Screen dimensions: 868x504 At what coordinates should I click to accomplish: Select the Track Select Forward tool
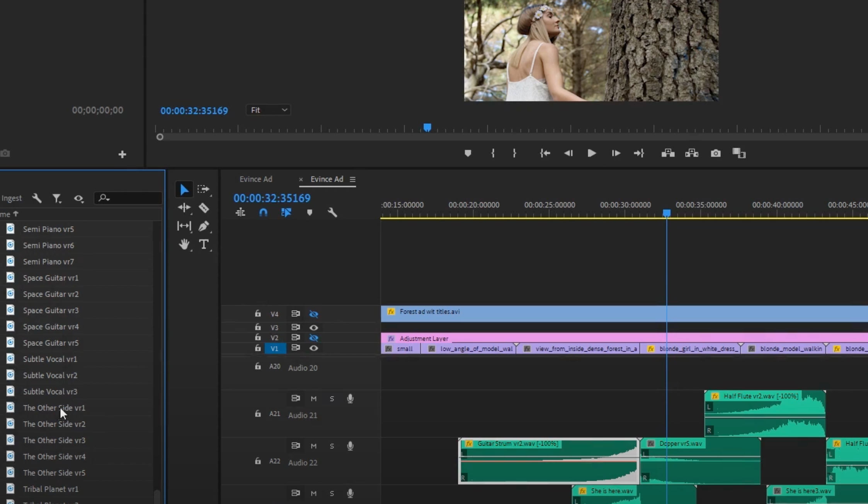tap(203, 189)
